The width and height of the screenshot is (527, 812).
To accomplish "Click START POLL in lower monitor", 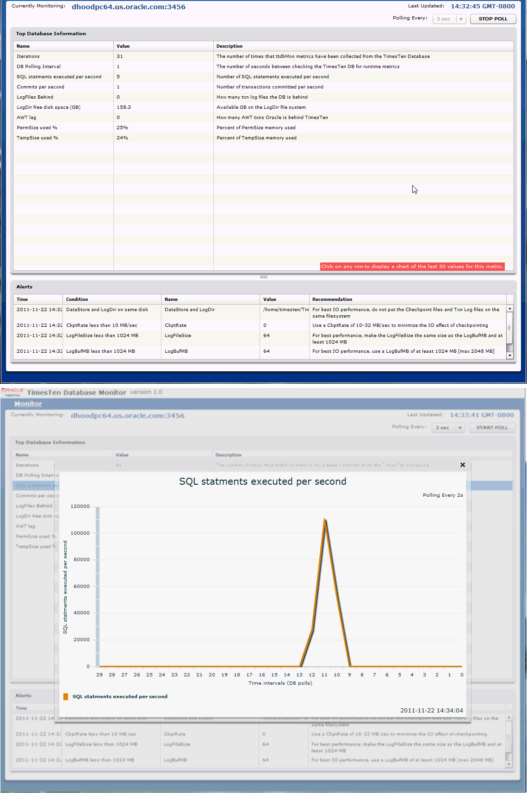I will point(492,427).
